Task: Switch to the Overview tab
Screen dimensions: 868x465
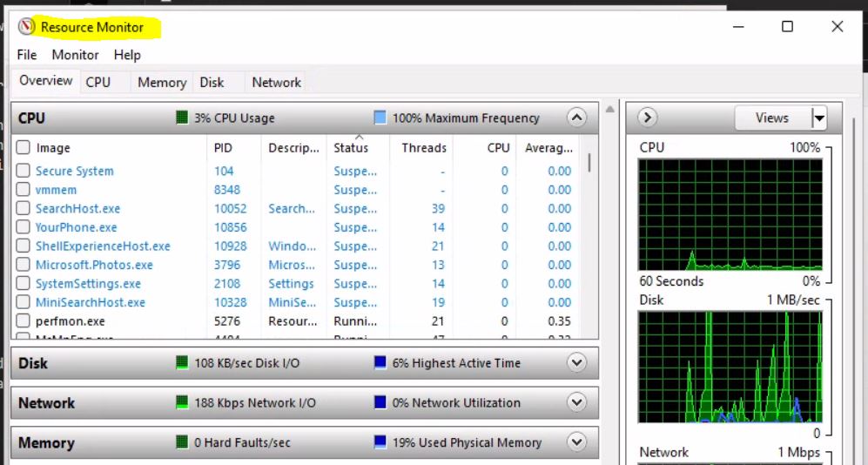Action: click(x=45, y=81)
